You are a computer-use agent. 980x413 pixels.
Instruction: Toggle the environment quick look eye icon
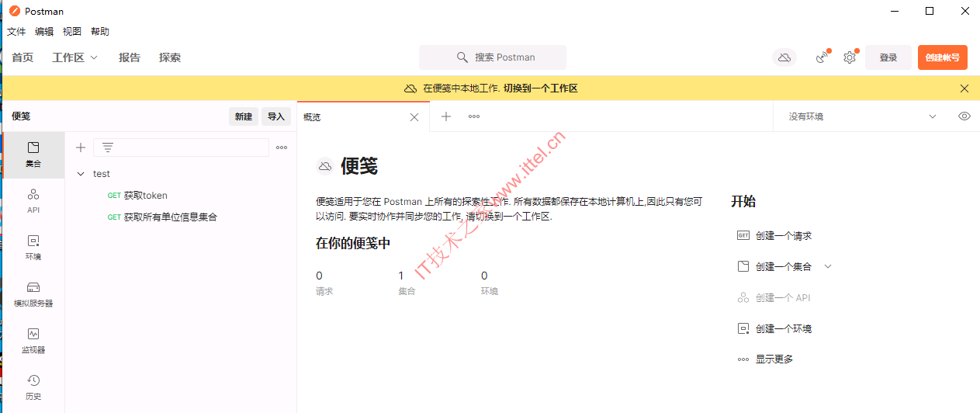[x=964, y=116]
